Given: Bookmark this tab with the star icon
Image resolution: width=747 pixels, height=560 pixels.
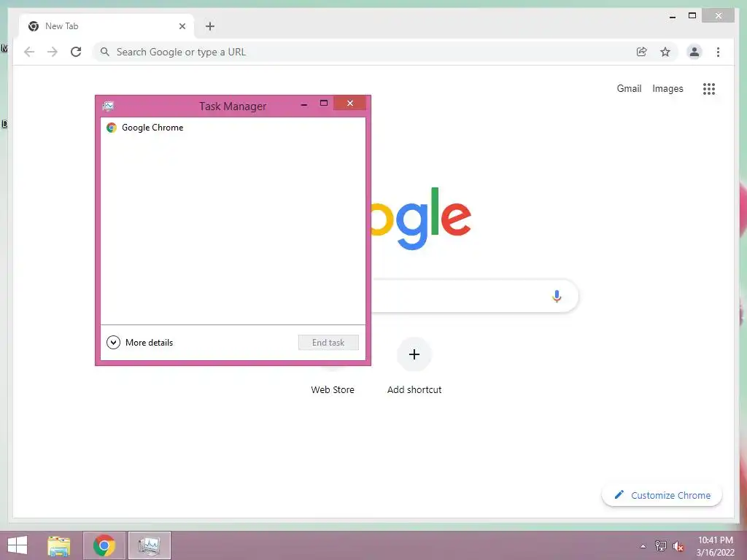Looking at the screenshot, I should pyautogui.click(x=665, y=52).
